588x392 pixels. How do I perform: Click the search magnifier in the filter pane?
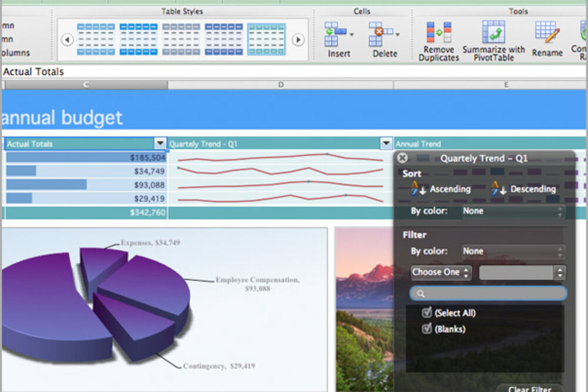(x=420, y=293)
